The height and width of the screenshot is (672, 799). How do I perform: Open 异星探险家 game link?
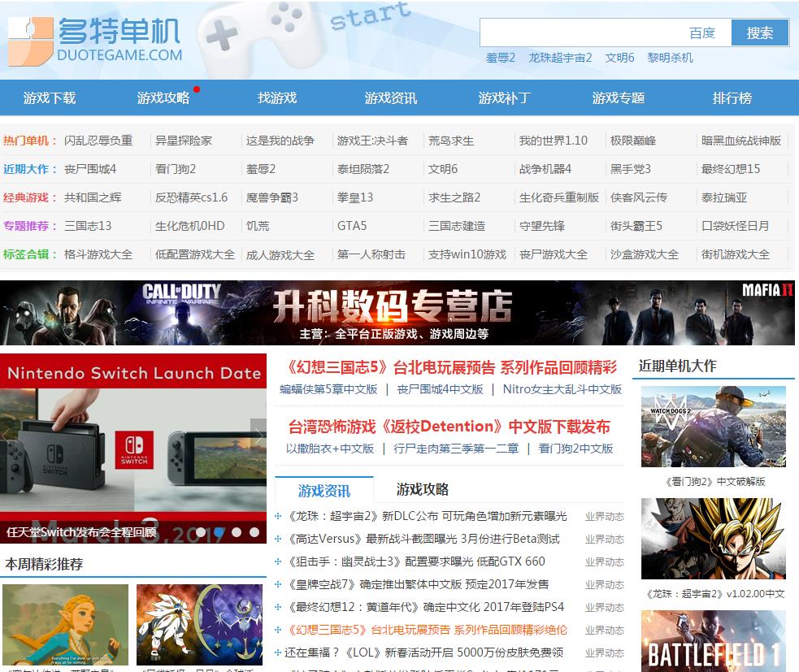[184, 141]
